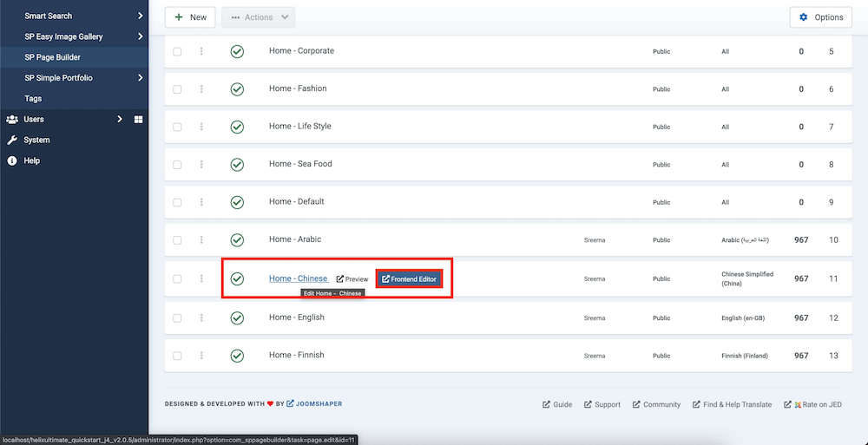Screen dimensions: 868x445
Task: Check the Home - Sea Food row checkbox
Action: pyautogui.click(x=177, y=165)
